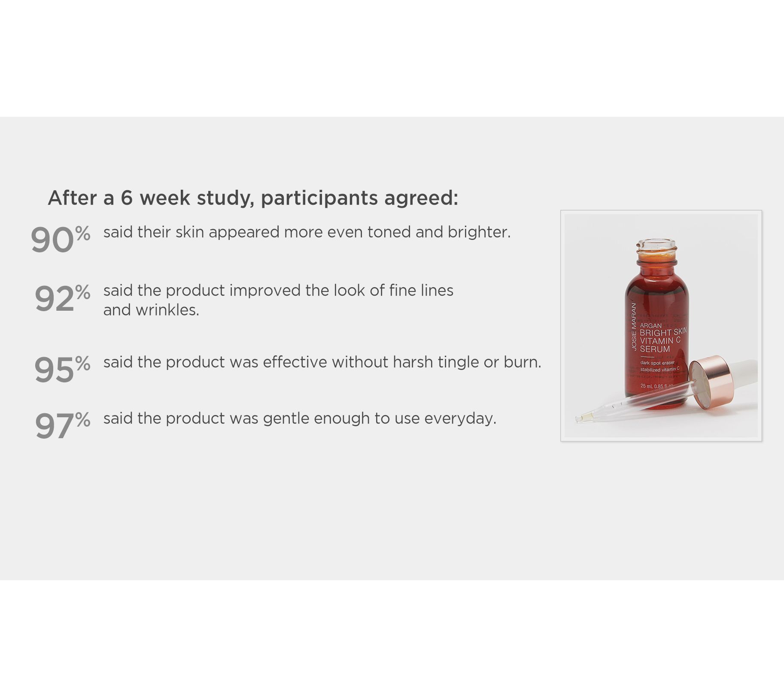Click the glass pipette tip
The image size is (784, 697).
click(583, 417)
